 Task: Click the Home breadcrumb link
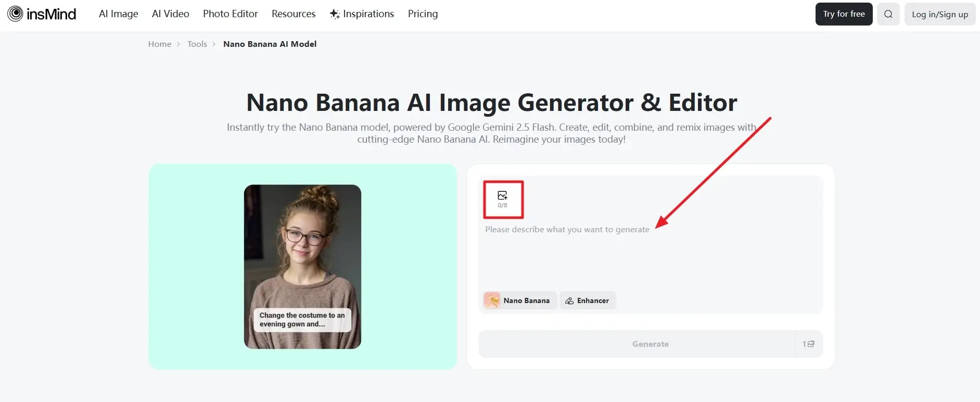pos(159,44)
